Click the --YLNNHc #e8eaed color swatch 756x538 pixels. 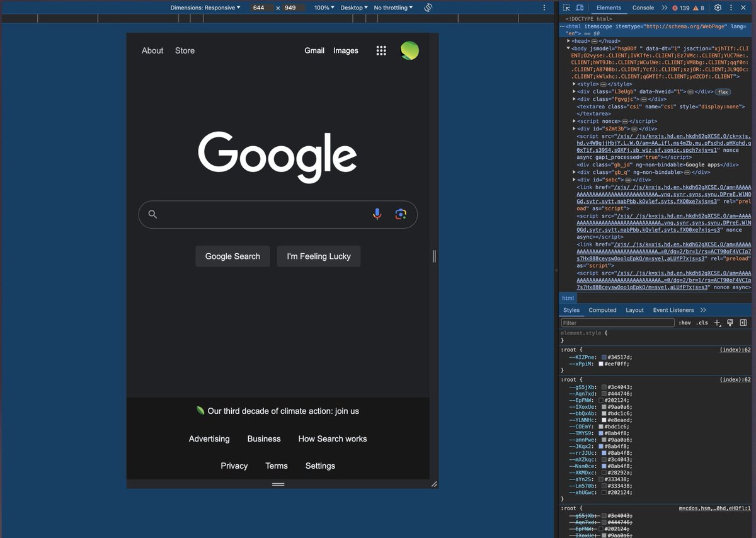tap(604, 420)
